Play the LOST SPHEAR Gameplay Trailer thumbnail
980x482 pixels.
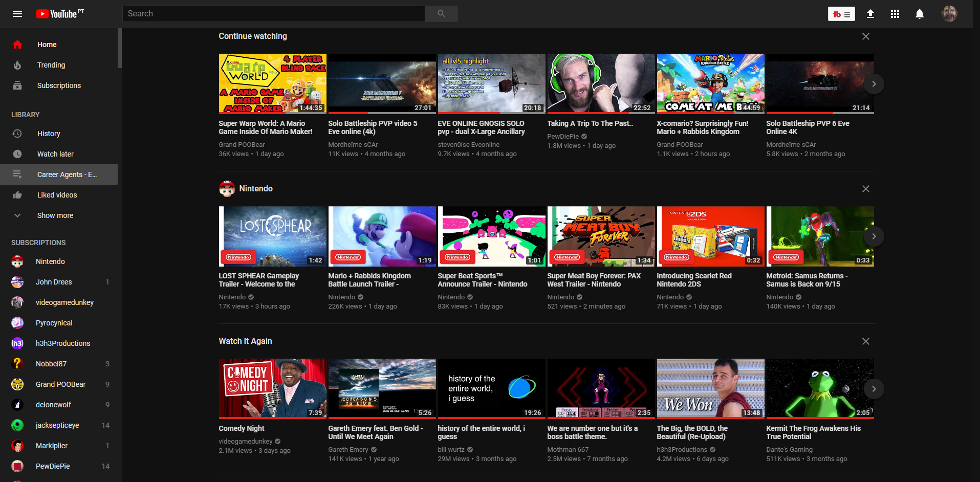click(273, 236)
